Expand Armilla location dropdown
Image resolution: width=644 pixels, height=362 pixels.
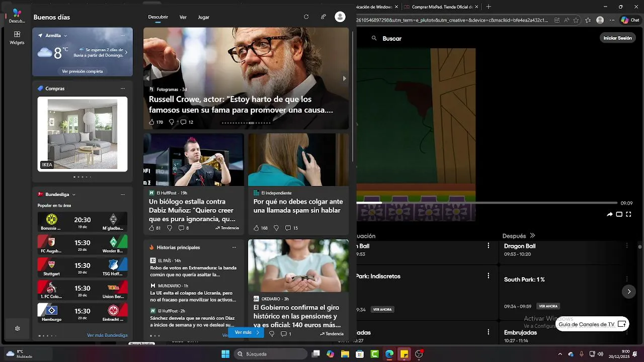(x=65, y=36)
